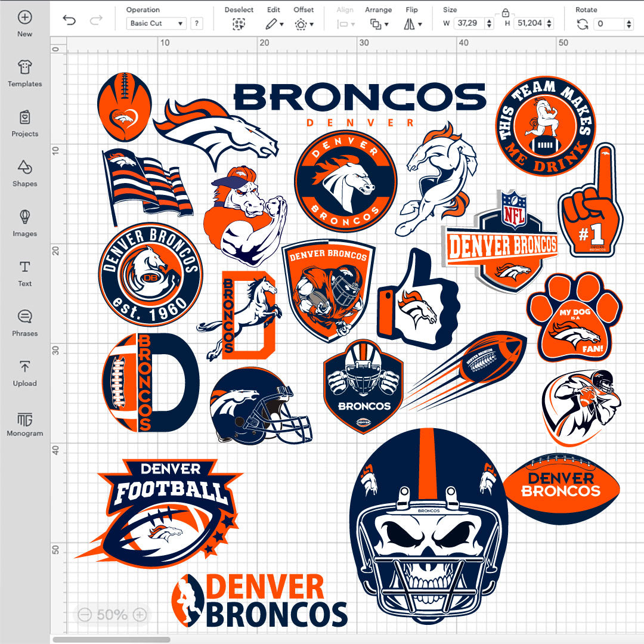Image resolution: width=644 pixels, height=644 pixels.
Task: Select the Denver Football emblem graphic
Action: pyautogui.click(x=159, y=514)
